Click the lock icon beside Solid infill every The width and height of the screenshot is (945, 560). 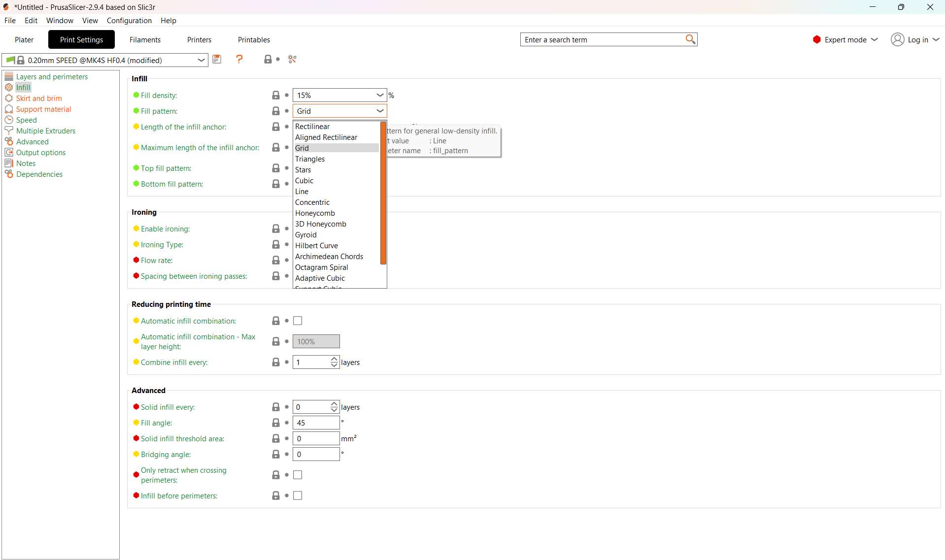click(276, 407)
